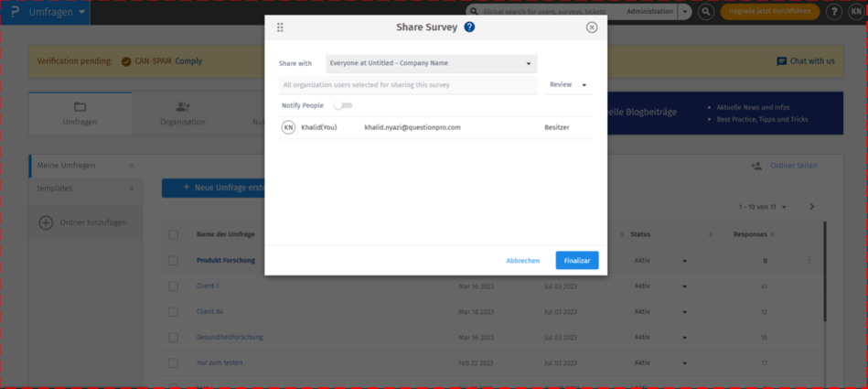The width and height of the screenshot is (868, 389).
Task: Open the GesundheitForschung survey
Action: tap(230, 338)
